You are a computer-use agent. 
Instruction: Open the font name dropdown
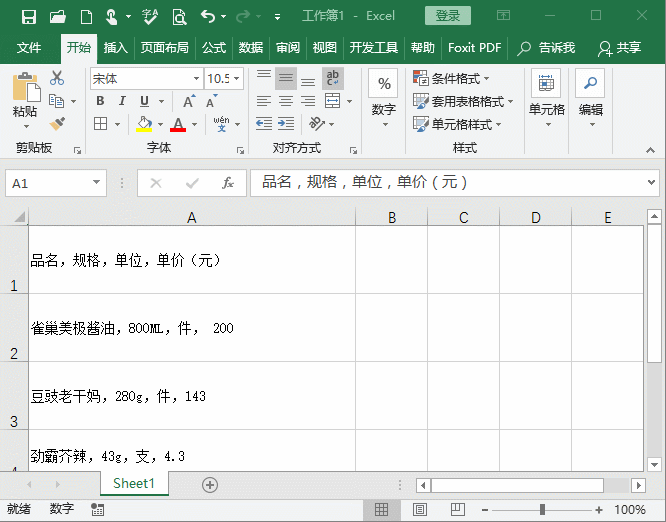[196, 79]
